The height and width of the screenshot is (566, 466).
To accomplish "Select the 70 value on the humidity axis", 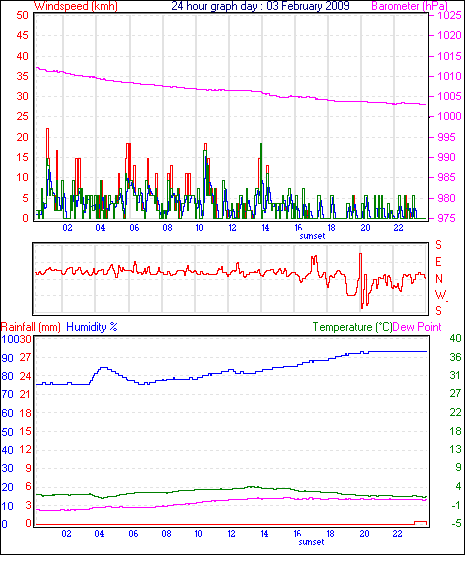I will click(7, 395).
